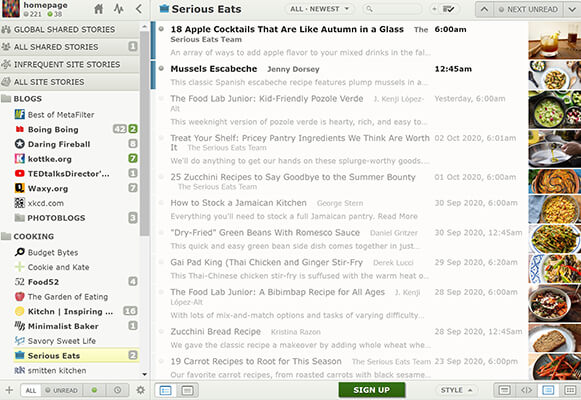Filter to focus stories with green dot
581x400 pixels.
point(94,390)
